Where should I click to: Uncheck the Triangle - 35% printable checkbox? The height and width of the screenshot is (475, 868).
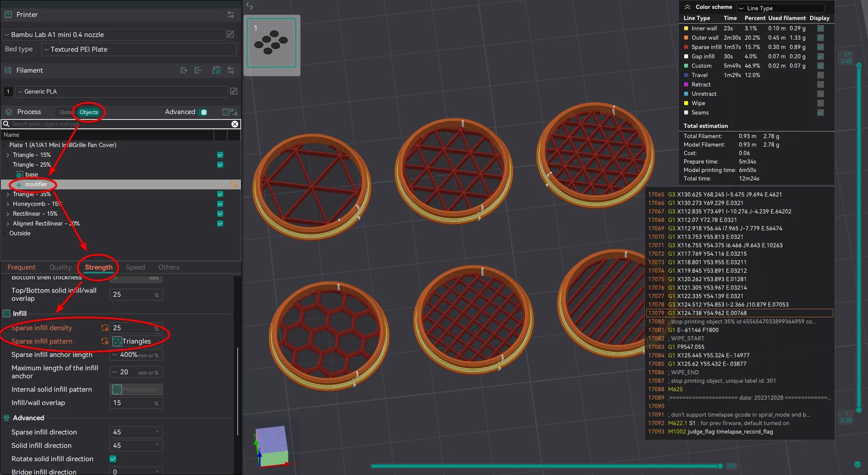point(220,194)
